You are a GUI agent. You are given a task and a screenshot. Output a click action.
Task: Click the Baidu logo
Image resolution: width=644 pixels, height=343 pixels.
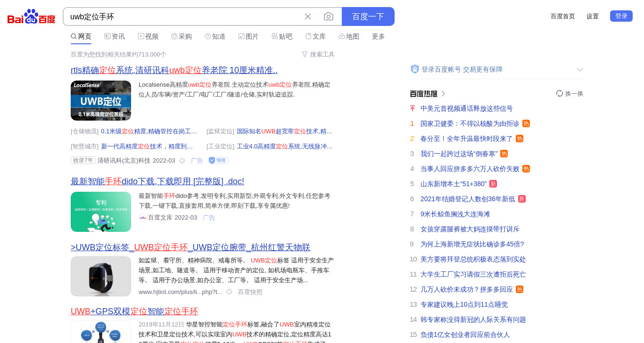point(32,17)
